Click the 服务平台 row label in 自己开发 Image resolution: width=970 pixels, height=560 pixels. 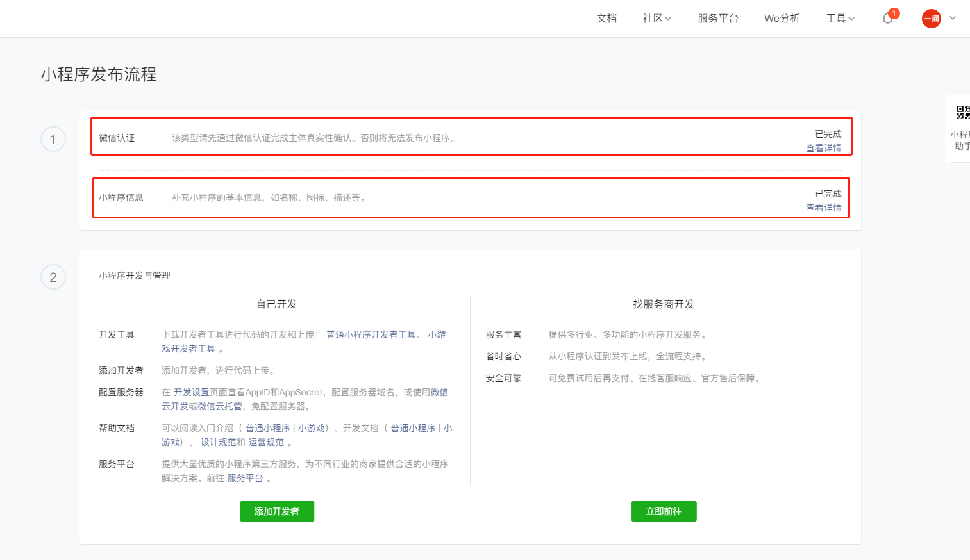117,464
